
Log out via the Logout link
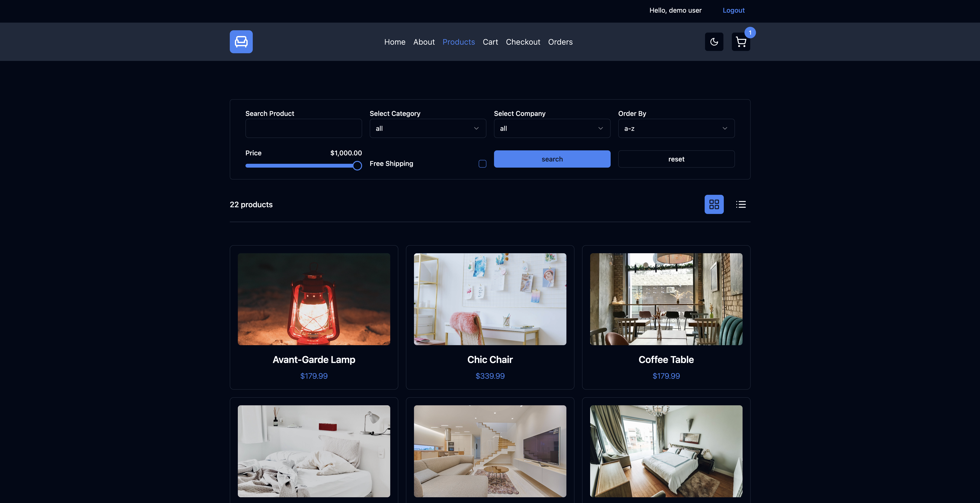coord(734,10)
